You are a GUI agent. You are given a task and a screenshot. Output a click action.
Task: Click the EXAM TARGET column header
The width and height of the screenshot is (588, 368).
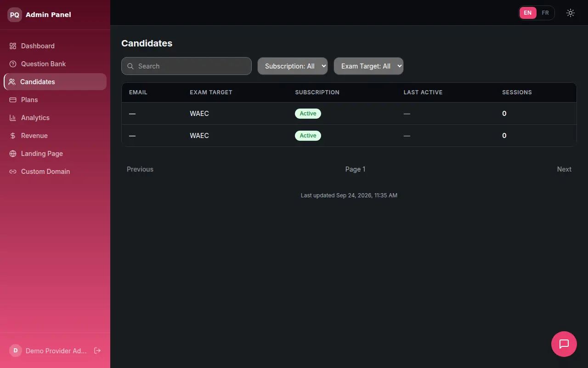211,92
